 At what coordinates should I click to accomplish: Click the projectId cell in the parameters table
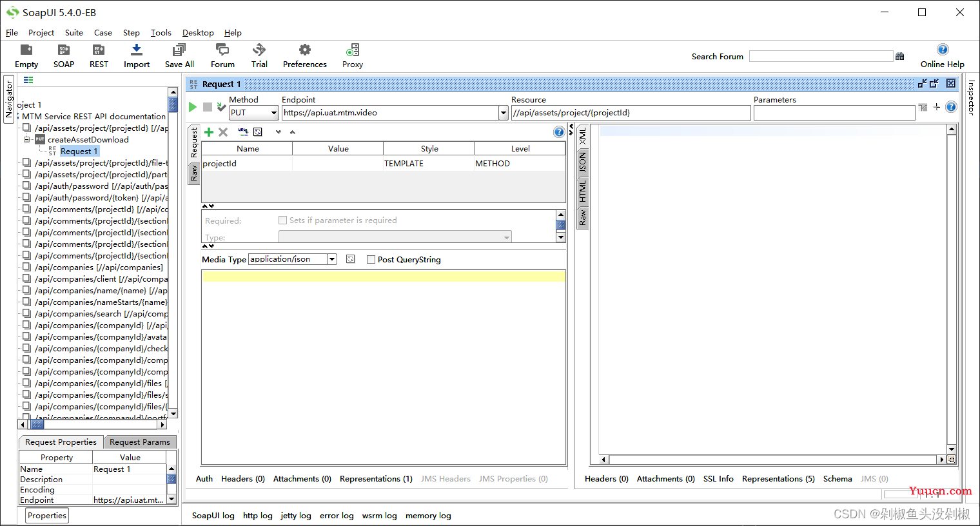247,164
